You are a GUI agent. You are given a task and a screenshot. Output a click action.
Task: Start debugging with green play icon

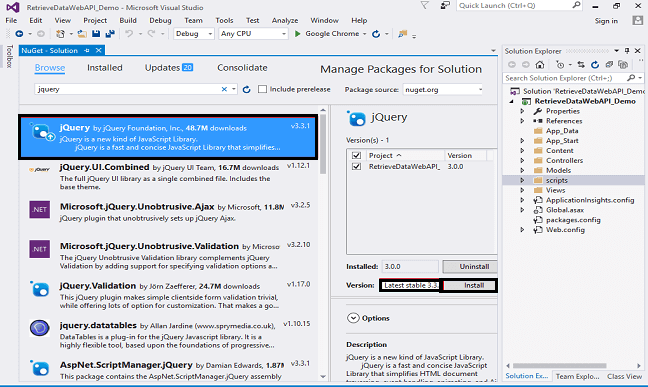pos(297,34)
